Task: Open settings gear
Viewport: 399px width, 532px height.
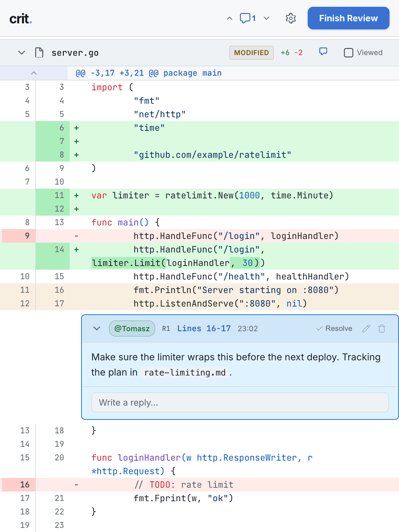Action: pyautogui.click(x=291, y=18)
